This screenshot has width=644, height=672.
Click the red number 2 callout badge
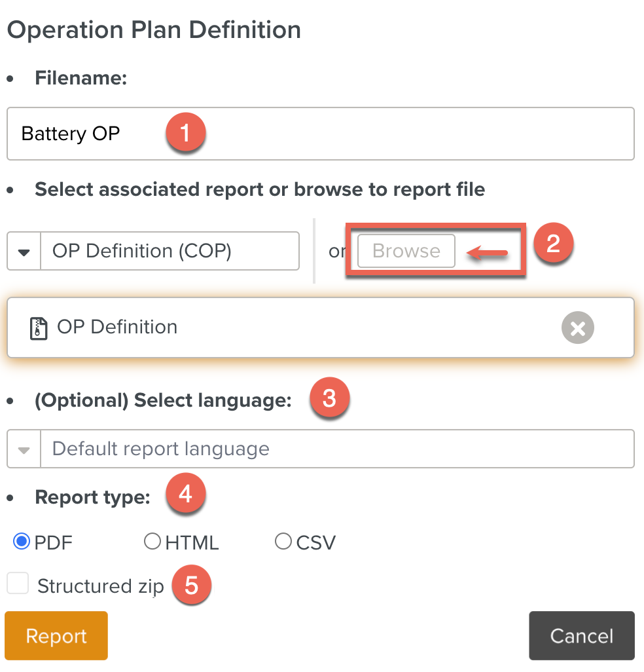point(553,244)
